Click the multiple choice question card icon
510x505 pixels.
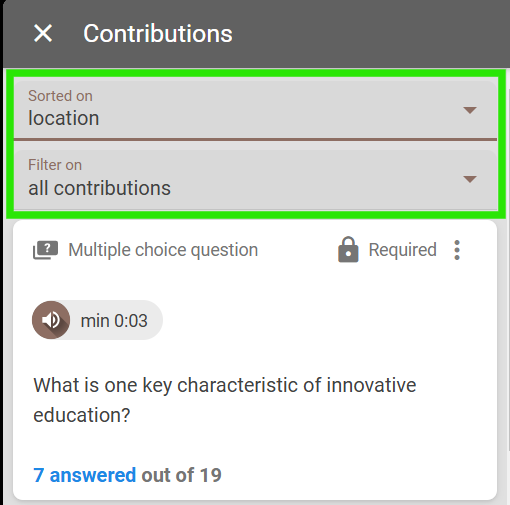pyautogui.click(x=45, y=250)
